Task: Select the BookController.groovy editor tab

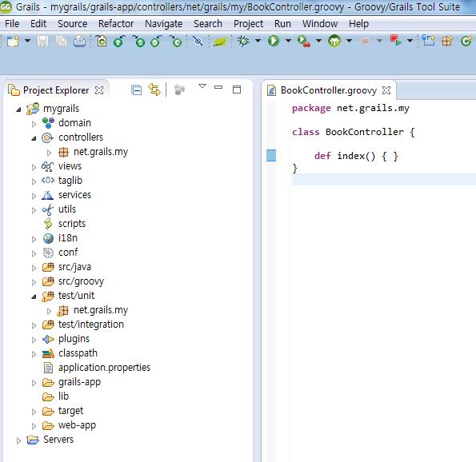Action: 329,90
